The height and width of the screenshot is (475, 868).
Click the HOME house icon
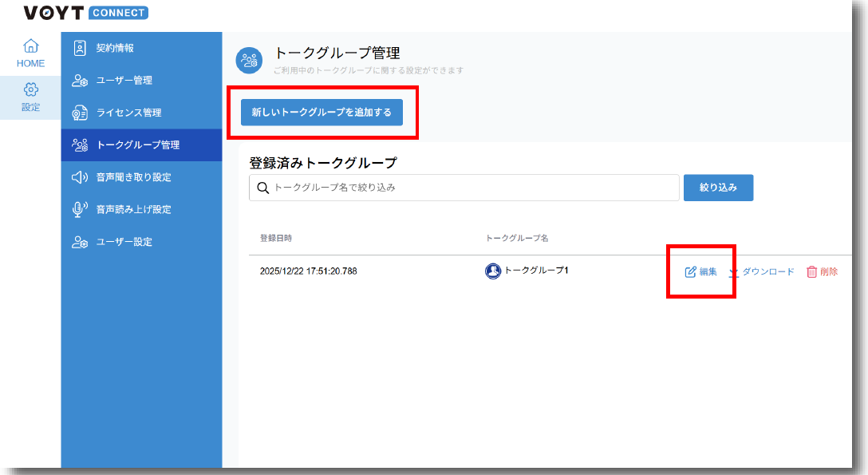pos(30,45)
